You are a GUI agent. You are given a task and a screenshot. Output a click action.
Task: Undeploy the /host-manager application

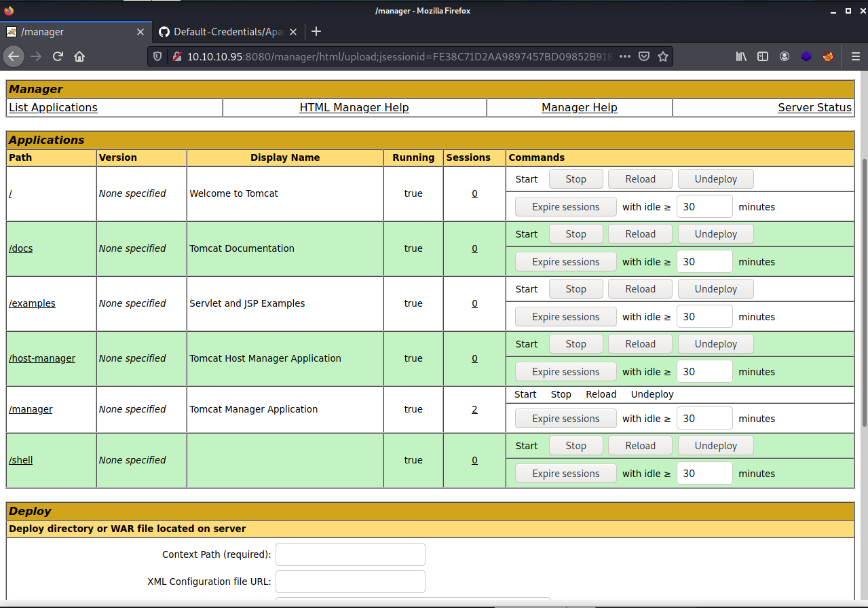click(715, 344)
